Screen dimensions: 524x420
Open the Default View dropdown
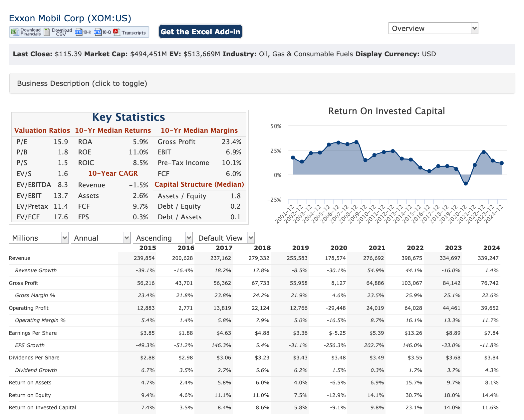[225, 238]
